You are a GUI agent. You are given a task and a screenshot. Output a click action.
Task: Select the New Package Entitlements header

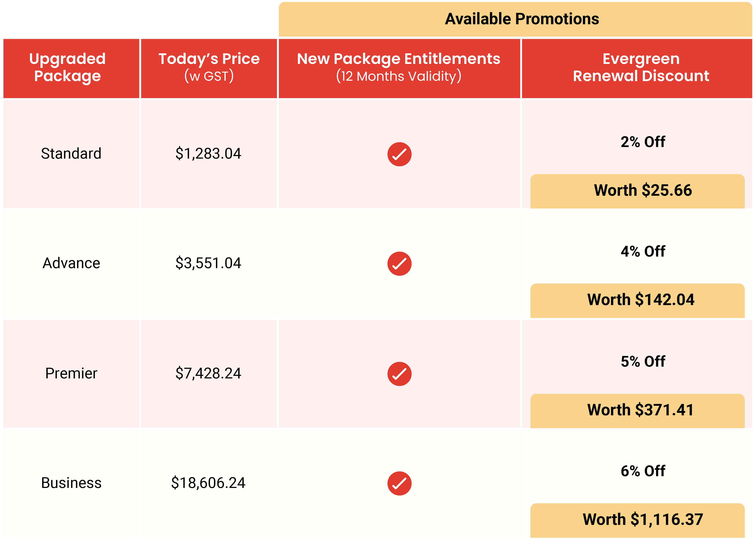click(399, 68)
